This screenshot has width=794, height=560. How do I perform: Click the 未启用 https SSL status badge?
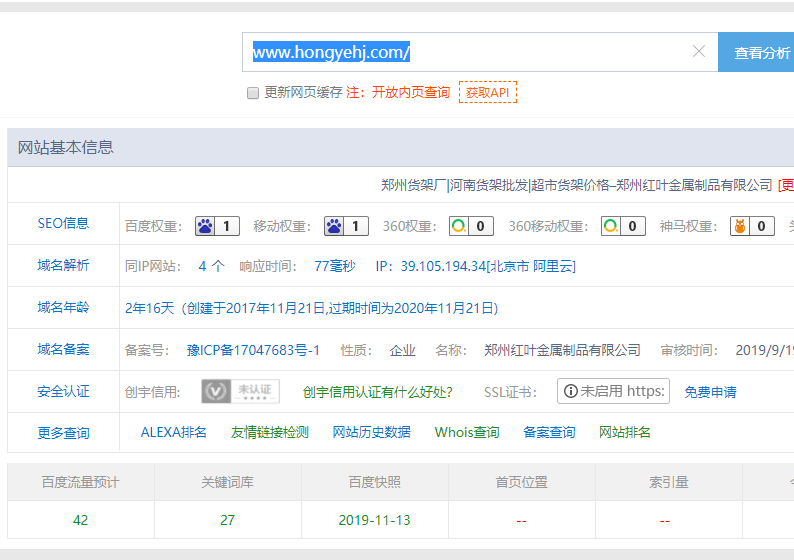613,391
